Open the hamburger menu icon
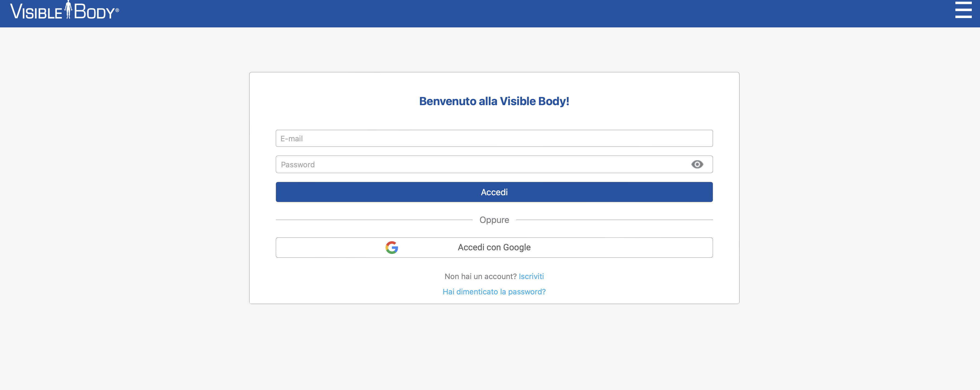980x390 pixels. 963,10
